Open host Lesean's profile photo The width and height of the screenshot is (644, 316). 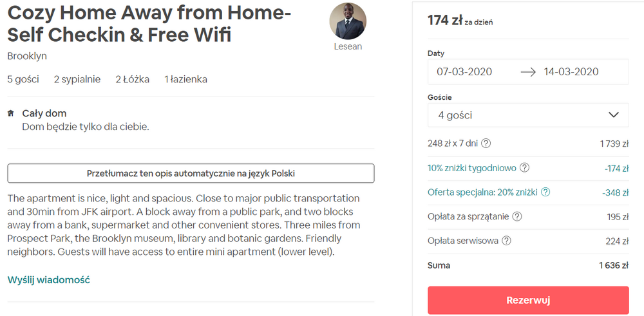point(348,21)
